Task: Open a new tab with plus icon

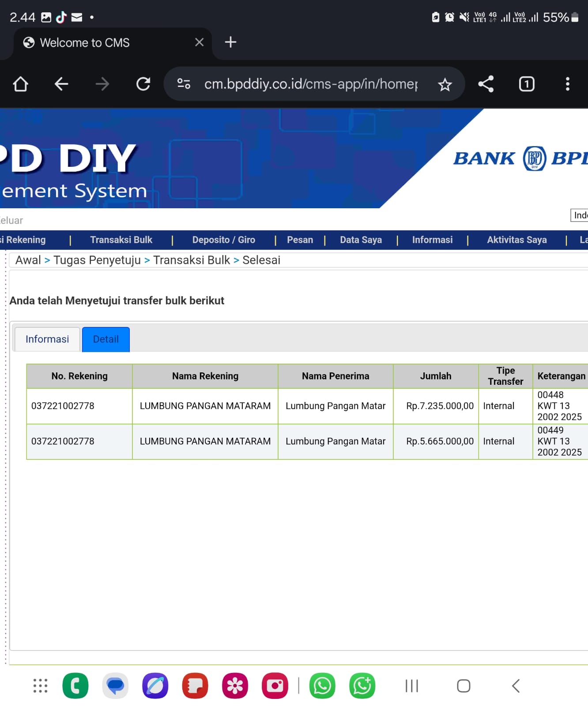Action: pyautogui.click(x=230, y=42)
